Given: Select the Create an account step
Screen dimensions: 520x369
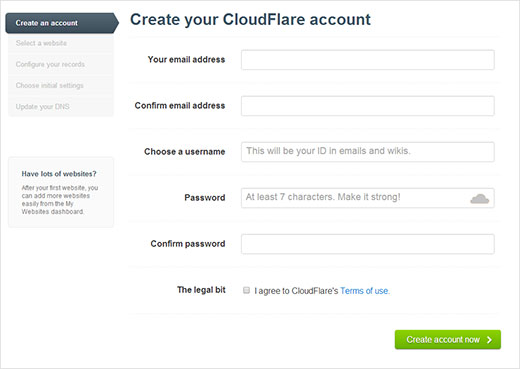Looking at the screenshot, I should click(x=62, y=23).
